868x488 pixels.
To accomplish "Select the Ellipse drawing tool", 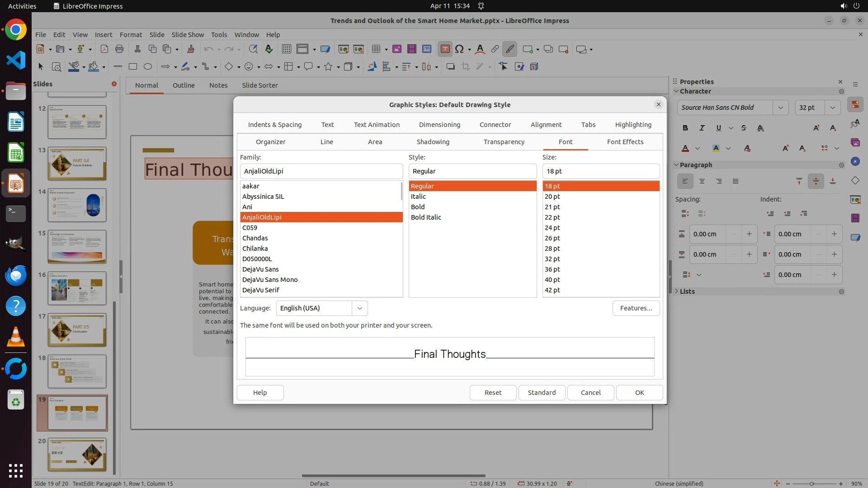I will click(147, 66).
